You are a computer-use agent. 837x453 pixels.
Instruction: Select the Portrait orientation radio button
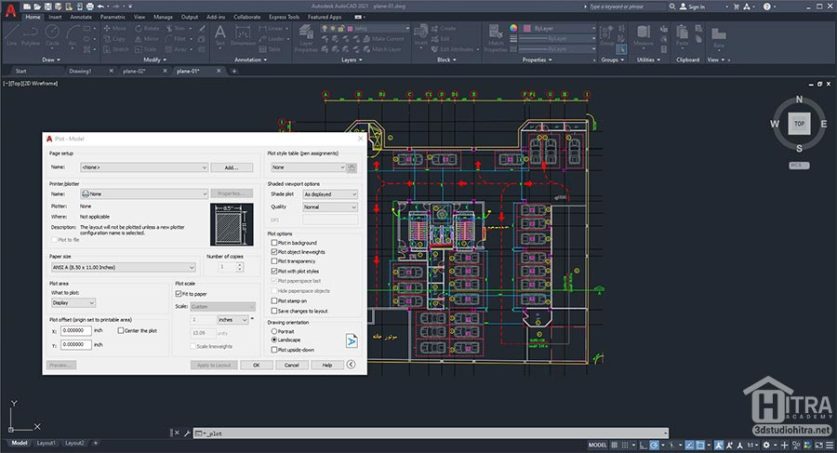(x=274, y=331)
